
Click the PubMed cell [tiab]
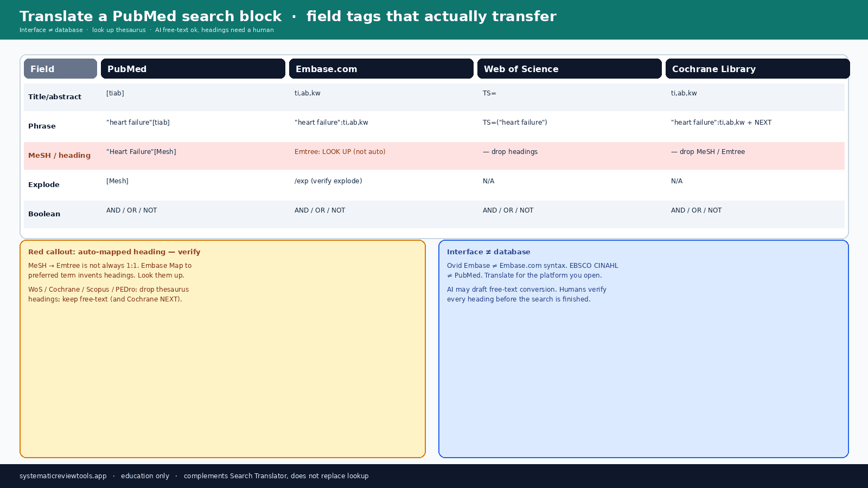click(x=115, y=93)
